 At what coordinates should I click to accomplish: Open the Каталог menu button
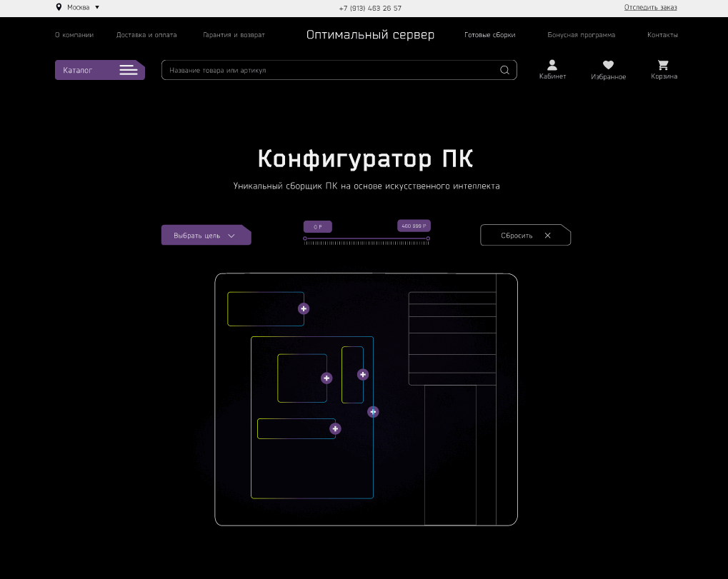[x=99, y=70]
